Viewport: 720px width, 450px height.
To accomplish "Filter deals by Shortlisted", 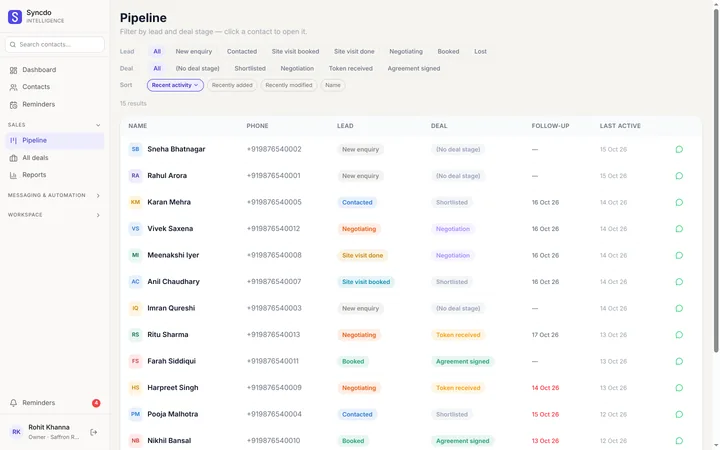I will (250, 68).
